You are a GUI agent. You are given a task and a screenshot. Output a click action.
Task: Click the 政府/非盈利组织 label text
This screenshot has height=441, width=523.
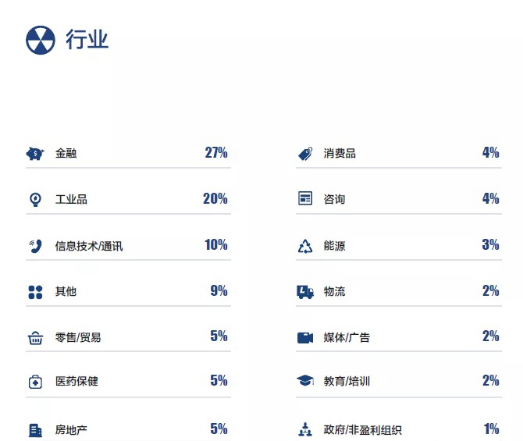click(363, 430)
